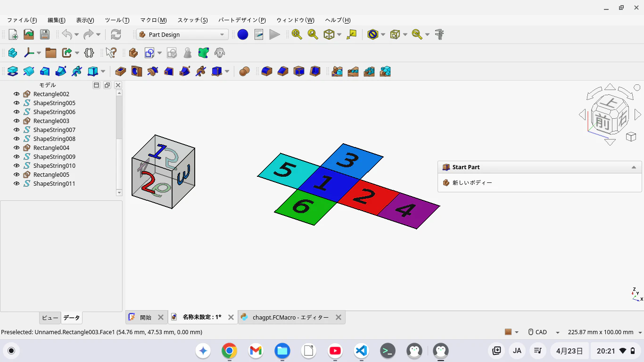Select the Pocket tool icon
Screen dimensions: 644x362
[121, 71]
